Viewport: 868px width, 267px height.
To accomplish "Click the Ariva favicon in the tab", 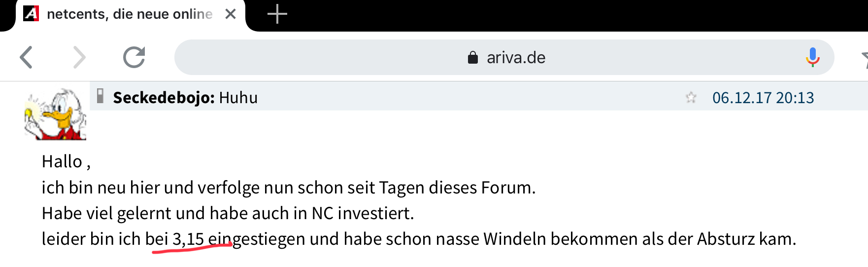I will pos(31,13).
